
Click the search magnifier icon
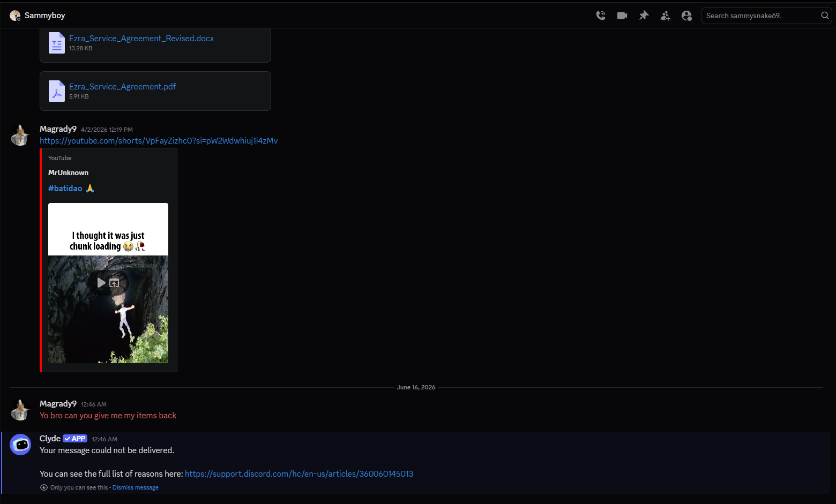pyautogui.click(x=825, y=16)
